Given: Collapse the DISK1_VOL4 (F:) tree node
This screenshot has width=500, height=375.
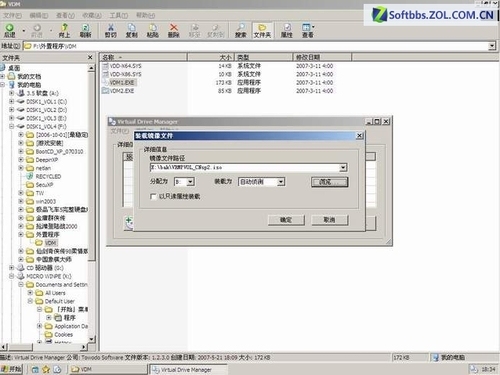Looking at the screenshot, I should tap(12, 126).
